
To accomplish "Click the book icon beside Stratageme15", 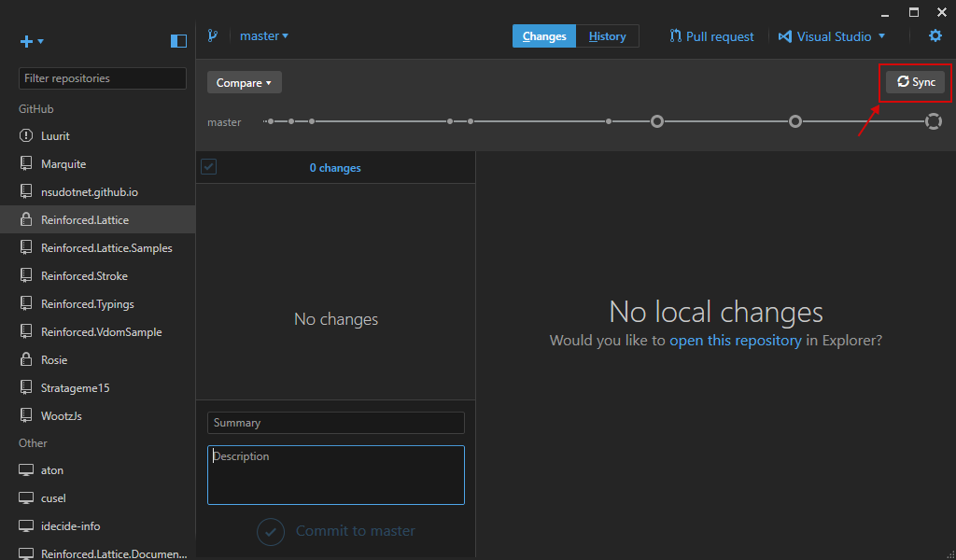I will (26, 387).
